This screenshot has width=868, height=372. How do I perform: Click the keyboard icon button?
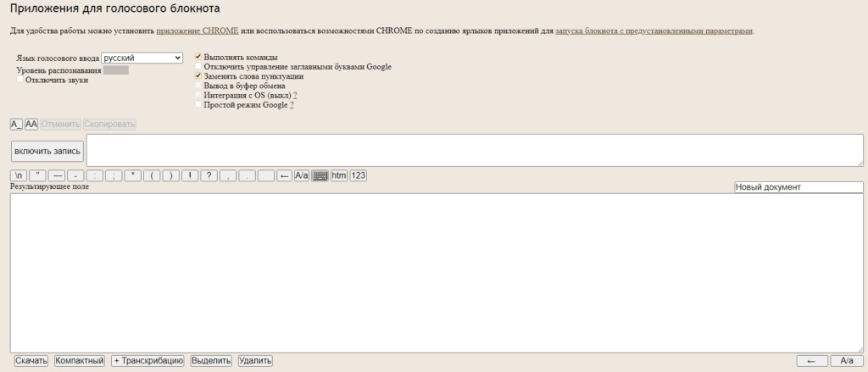tap(320, 175)
